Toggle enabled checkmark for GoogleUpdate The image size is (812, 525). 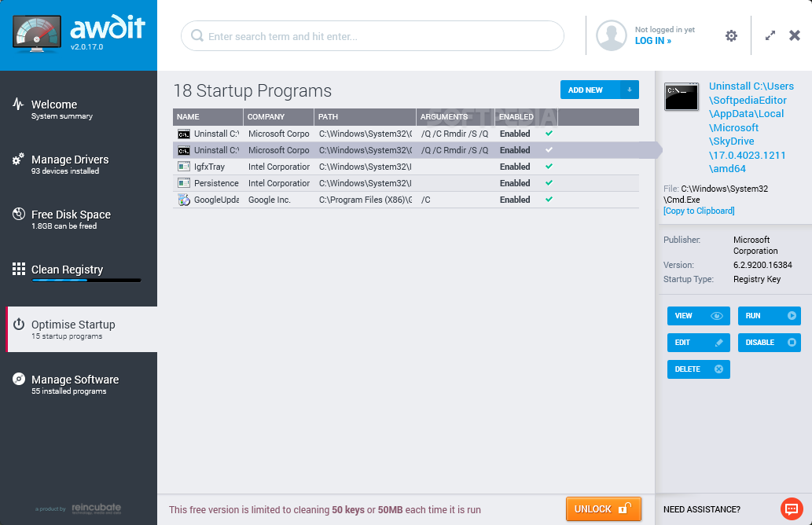pyautogui.click(x=549, y=200)
